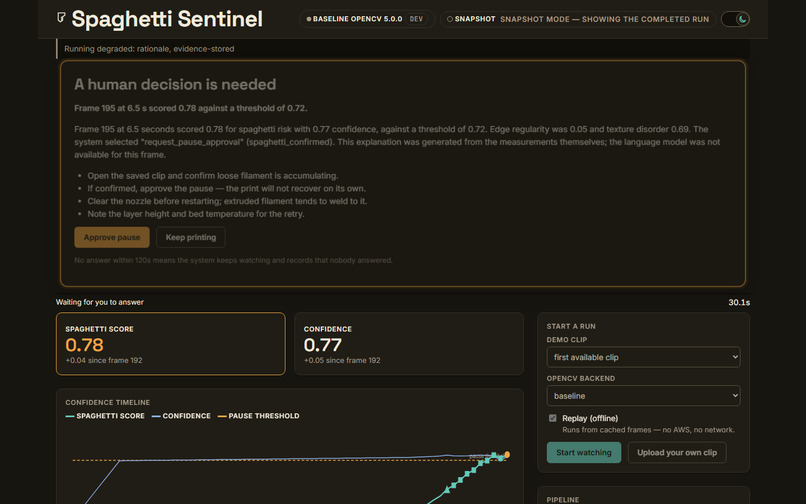Toggle Spaghetti Score legend entry
This screenshot has height=504, width=806.
(105, 416)
